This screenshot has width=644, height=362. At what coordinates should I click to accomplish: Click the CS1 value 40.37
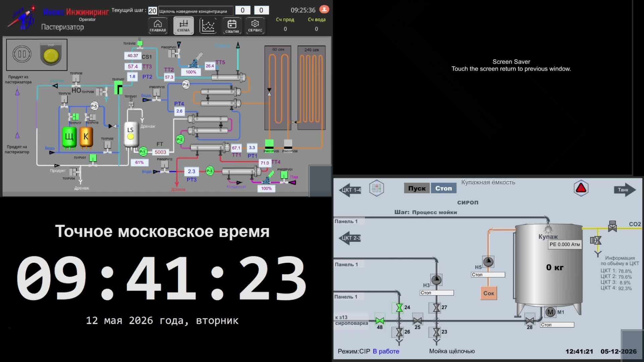click(x=133, y=56)
